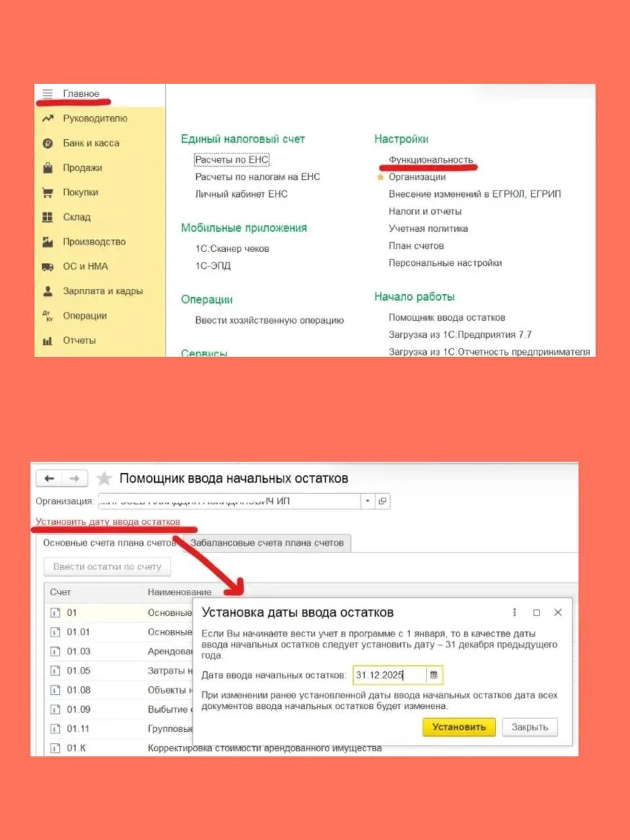Image resolution: width=630 pixels, height=840 pixels.
Task: Open the three-dot menu in the dialog
Action: [x=514, y=612]
